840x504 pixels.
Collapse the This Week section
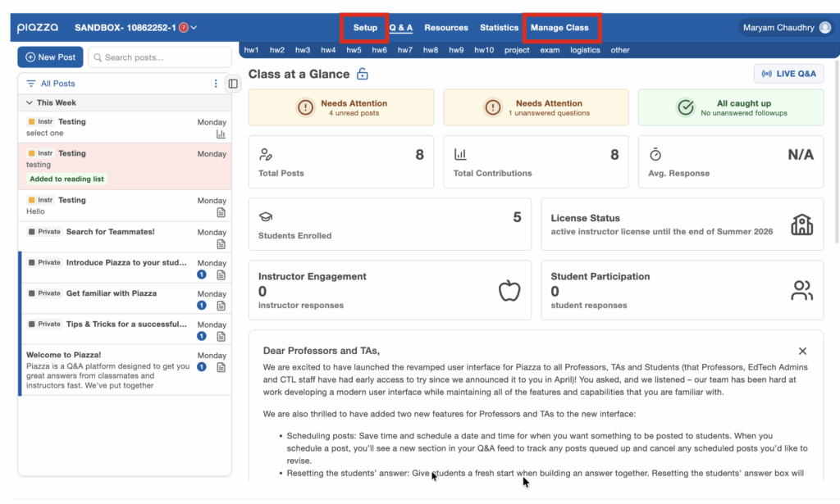(x=30, y=102)
